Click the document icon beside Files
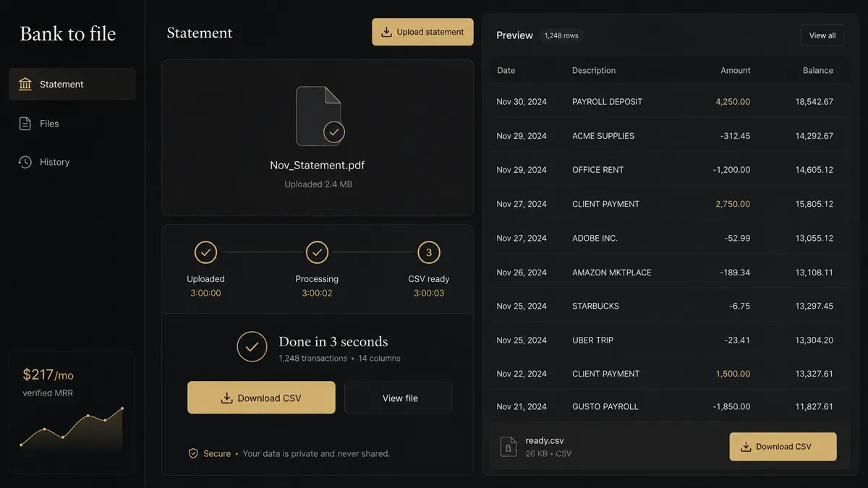Image resolution: width=868 pixels, height=488 pixels. click(25, 124)
